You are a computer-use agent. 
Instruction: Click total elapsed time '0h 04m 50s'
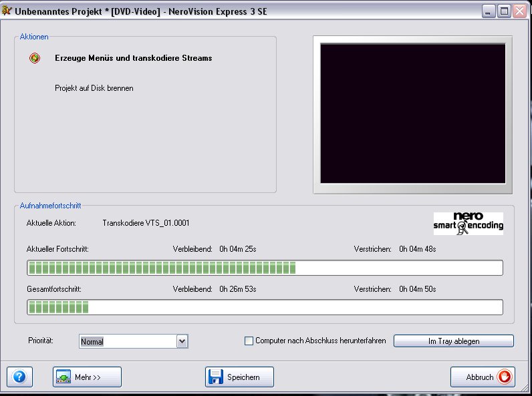click(418, 289)
